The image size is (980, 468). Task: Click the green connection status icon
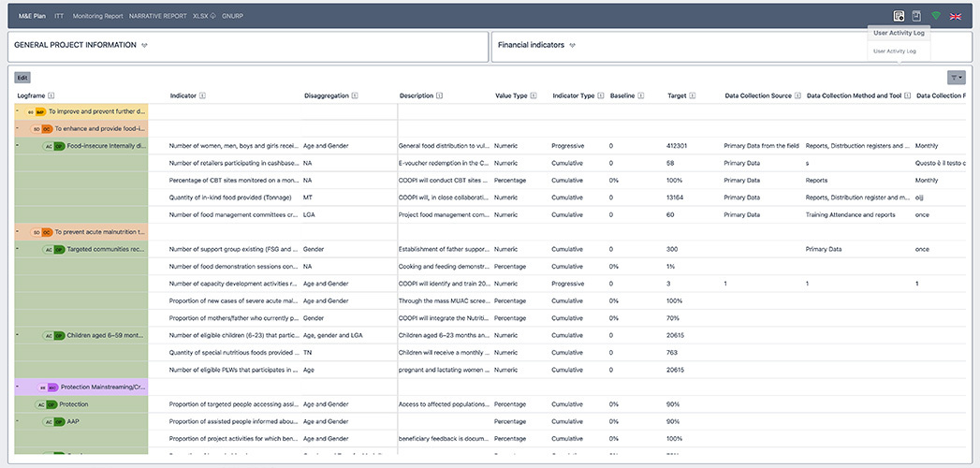coord(935,16)
